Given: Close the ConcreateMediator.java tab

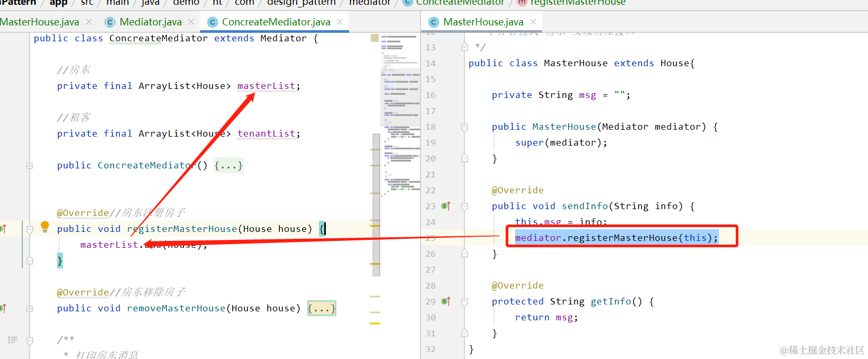Looking at the screenshot, I should (340, 22).
